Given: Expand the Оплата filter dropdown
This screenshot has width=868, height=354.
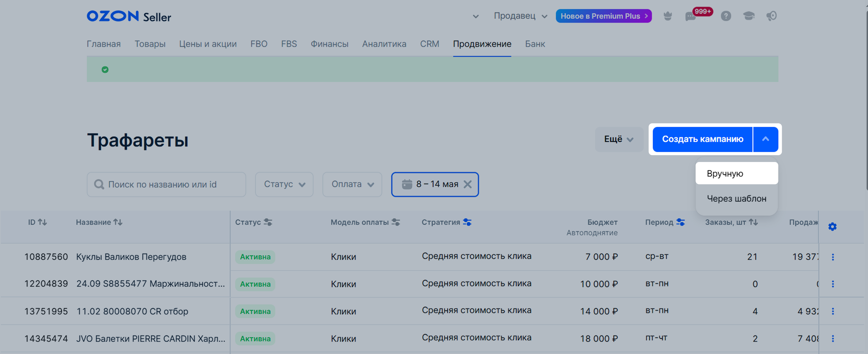Looking at the screenshot, I should pos(352,185).
